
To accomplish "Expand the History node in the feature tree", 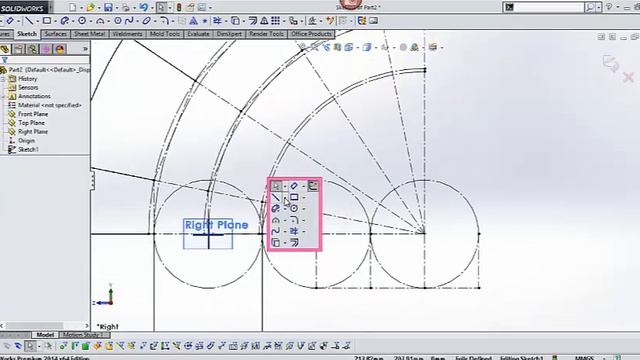I will [3, 79].
